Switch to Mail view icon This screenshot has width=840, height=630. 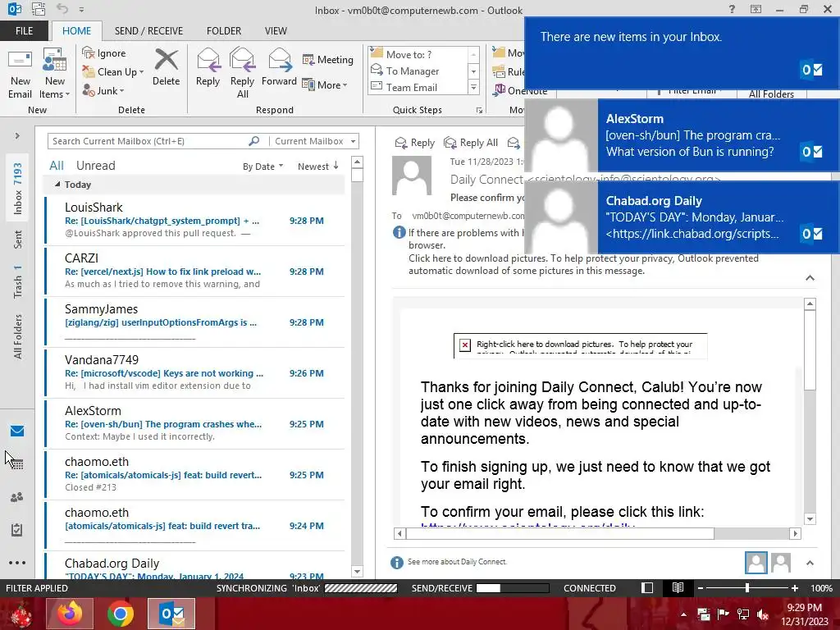(x=17, y=431)
